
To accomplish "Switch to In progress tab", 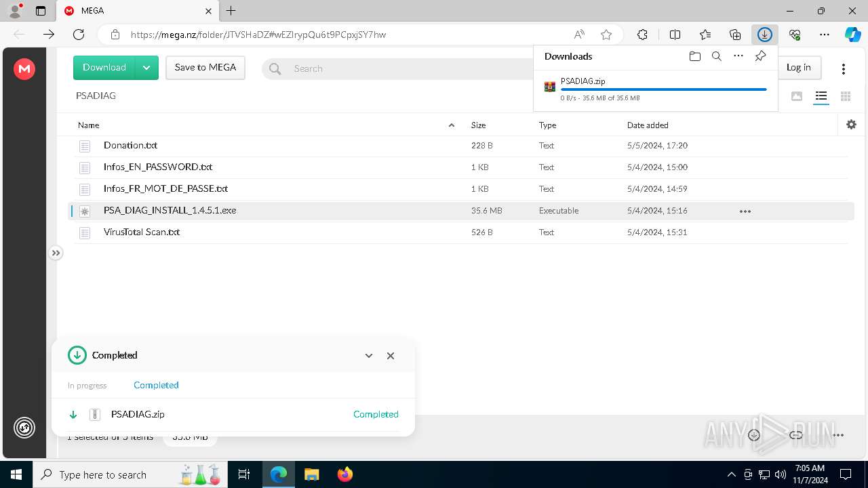I will 87,386.
